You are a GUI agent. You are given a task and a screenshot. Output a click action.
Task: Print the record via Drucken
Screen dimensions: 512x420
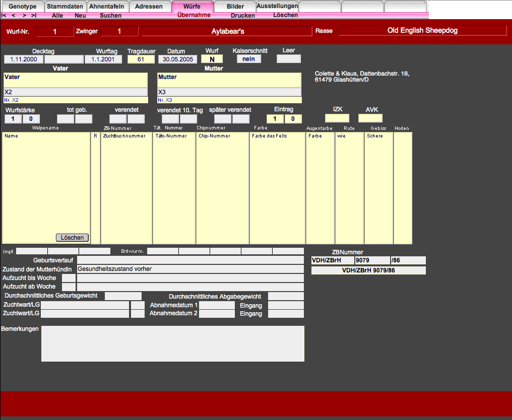coord(242,15)
